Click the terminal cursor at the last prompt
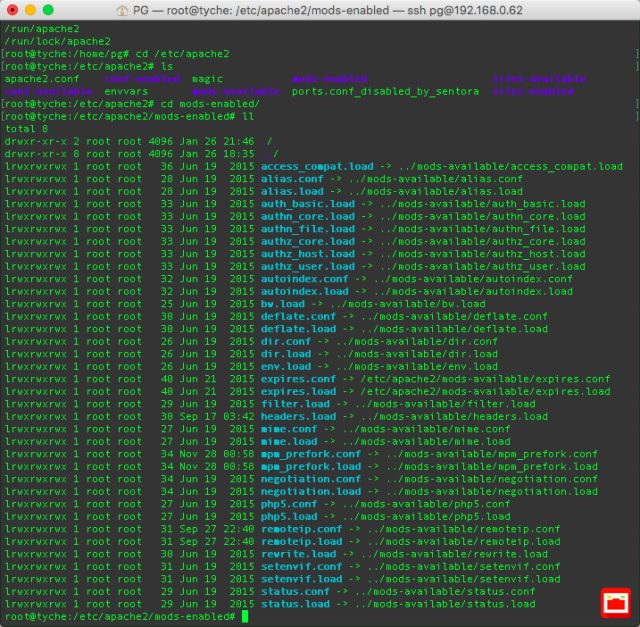This screenshot has height=627, width=640. click(245, 617)
